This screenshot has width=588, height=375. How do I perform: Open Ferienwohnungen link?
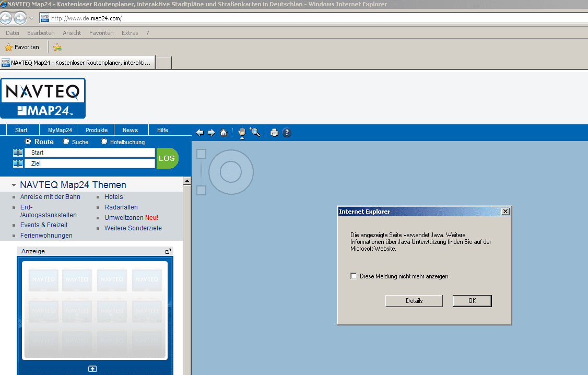[46, 236]
